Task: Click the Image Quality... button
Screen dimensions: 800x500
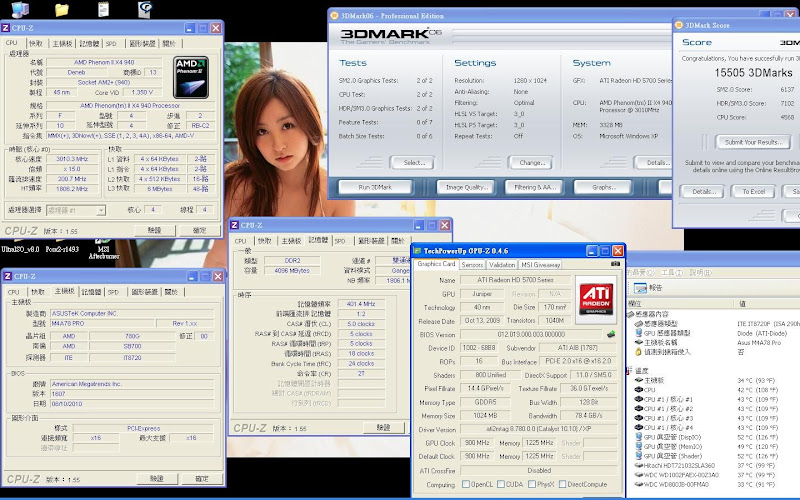Action: (467, 187)
